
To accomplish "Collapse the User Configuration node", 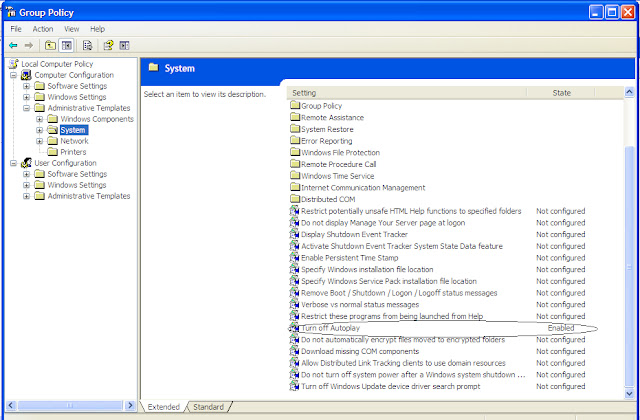I will point(14,163).
